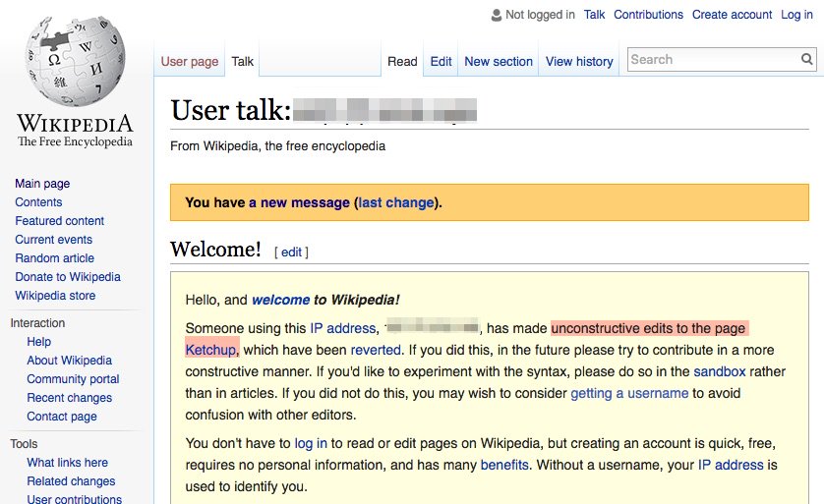Go to Main page in sidebar

(x=42, y=184)
